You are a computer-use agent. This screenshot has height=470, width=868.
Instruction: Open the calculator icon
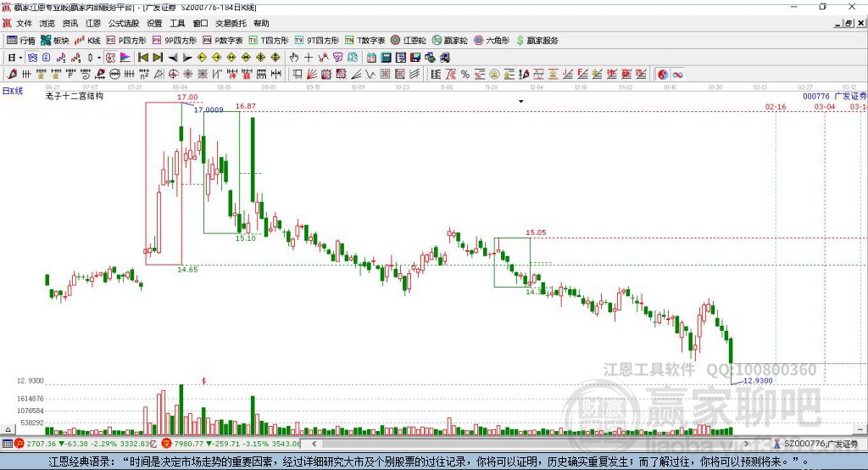click(386, 58)
